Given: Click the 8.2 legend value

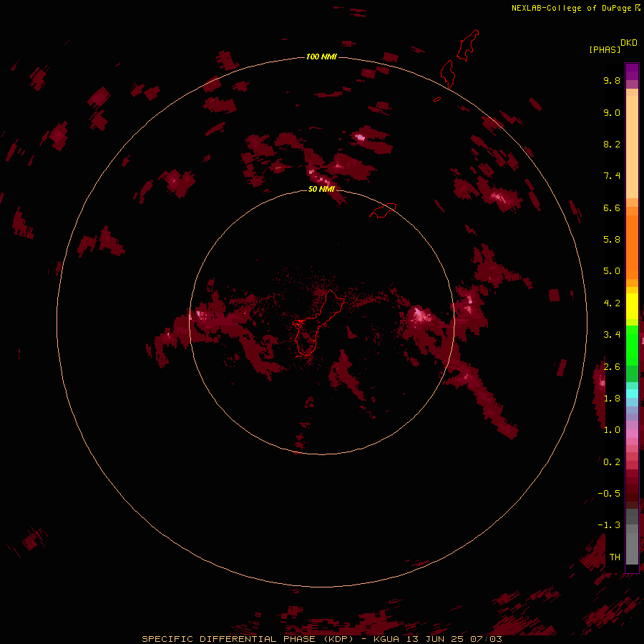Looking at the screenshot, I should (x=612, y=144).
